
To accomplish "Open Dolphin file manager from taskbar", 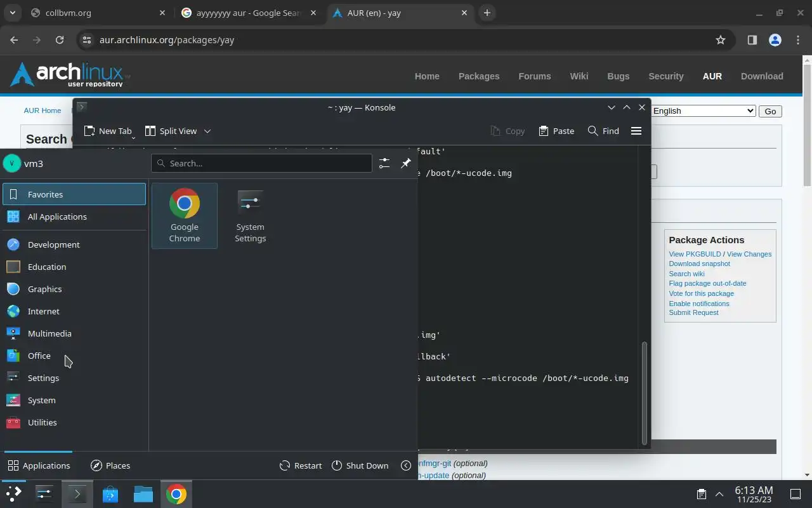I will point(143,494).
